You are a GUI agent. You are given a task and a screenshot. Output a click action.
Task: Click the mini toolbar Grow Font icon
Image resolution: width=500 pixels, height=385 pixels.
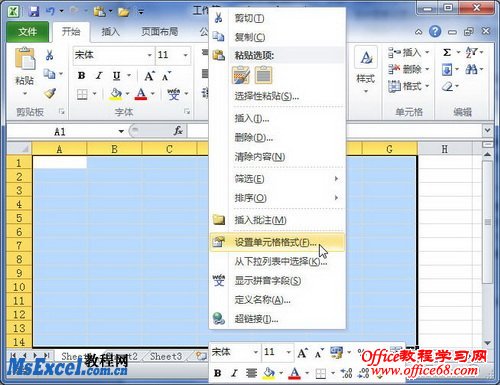pyautogui.click(x=302, y=353)
